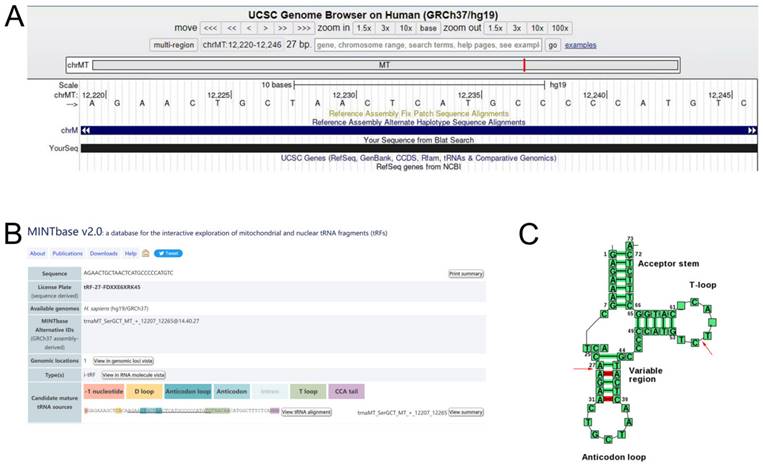This screenshot has width=763, height=467.
Task: Click the T-loop diagram label
Action: (703, 285)
